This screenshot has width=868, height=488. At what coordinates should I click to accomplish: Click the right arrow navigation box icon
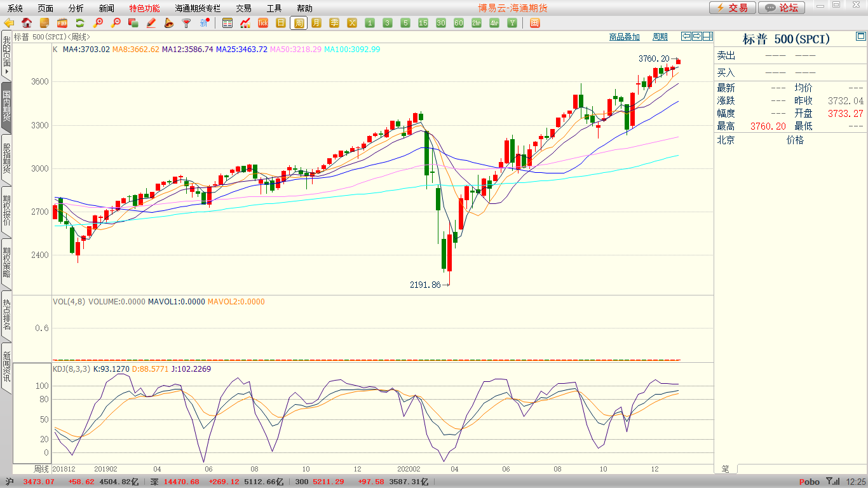pos(697,36)
